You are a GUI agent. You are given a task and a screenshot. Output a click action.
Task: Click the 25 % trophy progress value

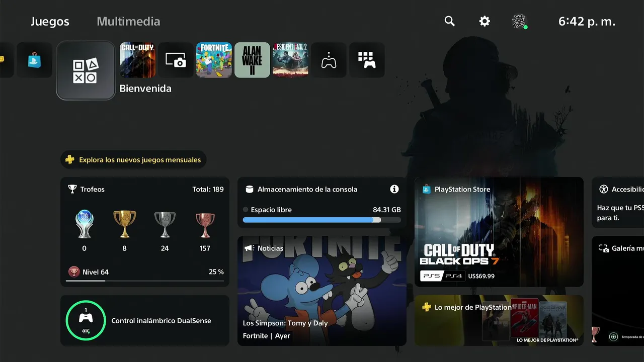(216, 272)
